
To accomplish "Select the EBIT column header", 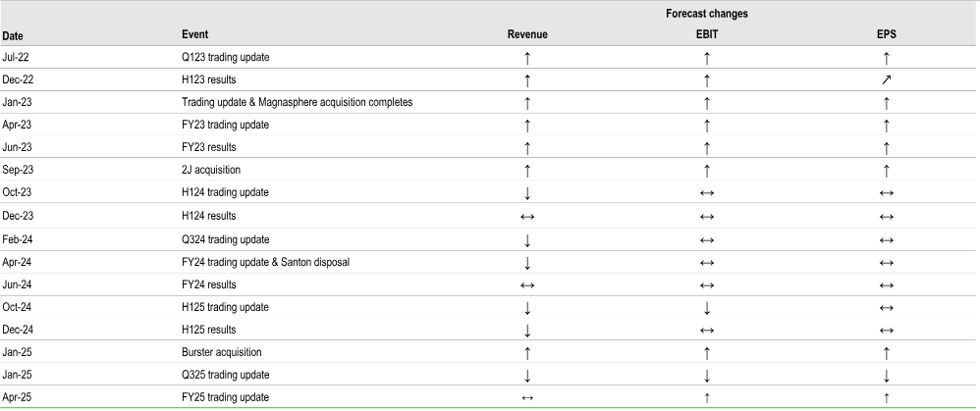I will [x=707, y=35].
